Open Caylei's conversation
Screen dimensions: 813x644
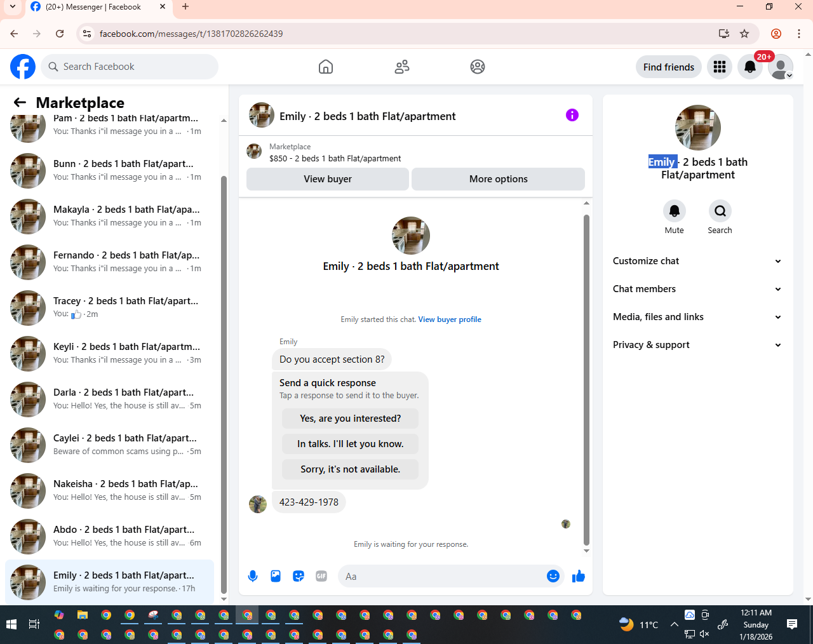[109, 445]
